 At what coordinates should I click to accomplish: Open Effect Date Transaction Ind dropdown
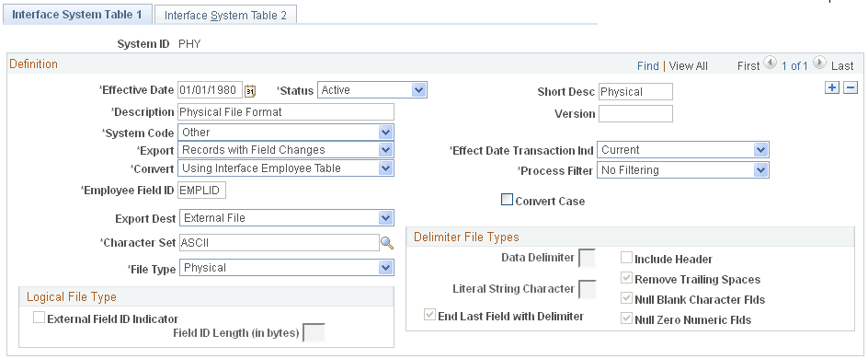click(x=682, y=150)
